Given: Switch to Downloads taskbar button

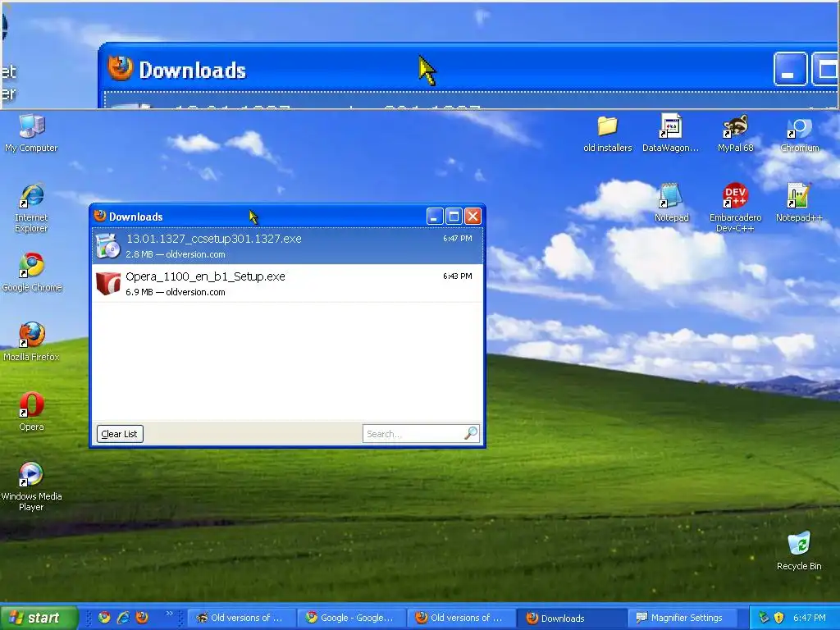Looking at the screenshot, I should (572, 618).
